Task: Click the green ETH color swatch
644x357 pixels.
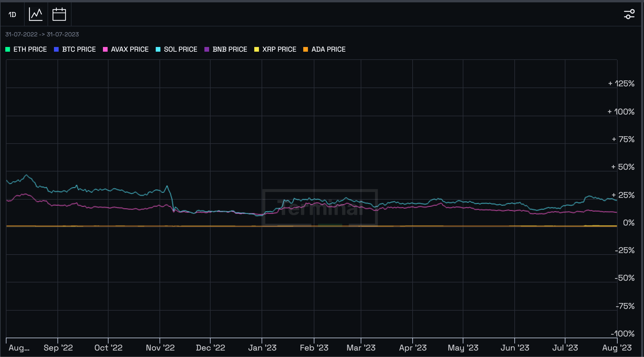Action: tap(8, 49)
